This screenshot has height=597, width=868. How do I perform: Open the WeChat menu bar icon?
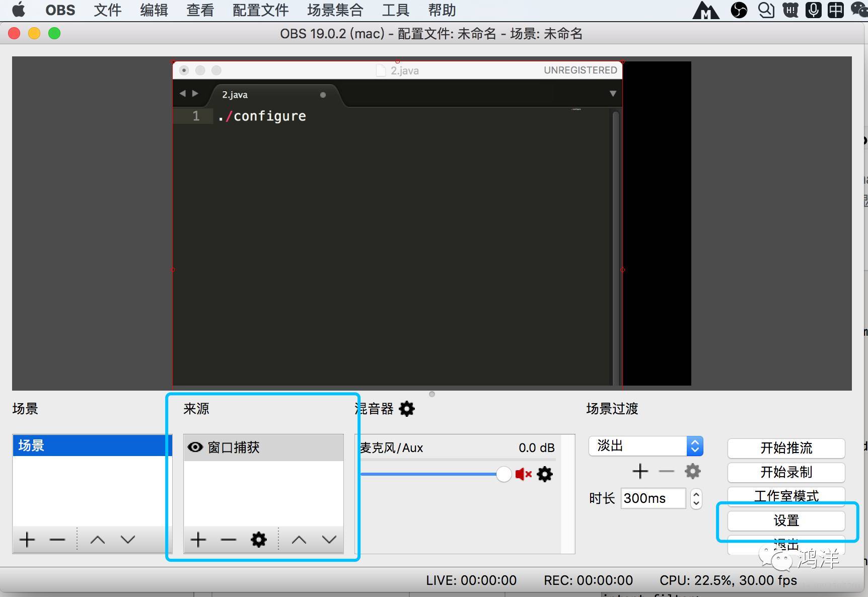point(859,10)
